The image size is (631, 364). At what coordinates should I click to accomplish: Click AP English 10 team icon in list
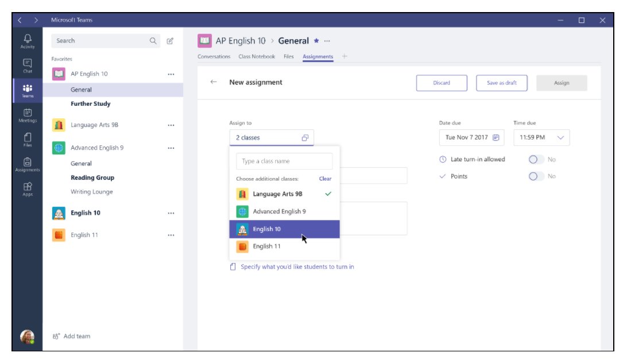coord(59,73)
